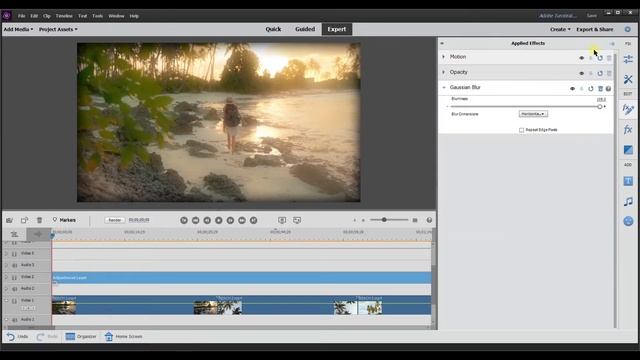The width and height of the screenshot is (640, 360).
Task: Enable the Repeat Edge Pixels checkbox
Action: point(521,130)
